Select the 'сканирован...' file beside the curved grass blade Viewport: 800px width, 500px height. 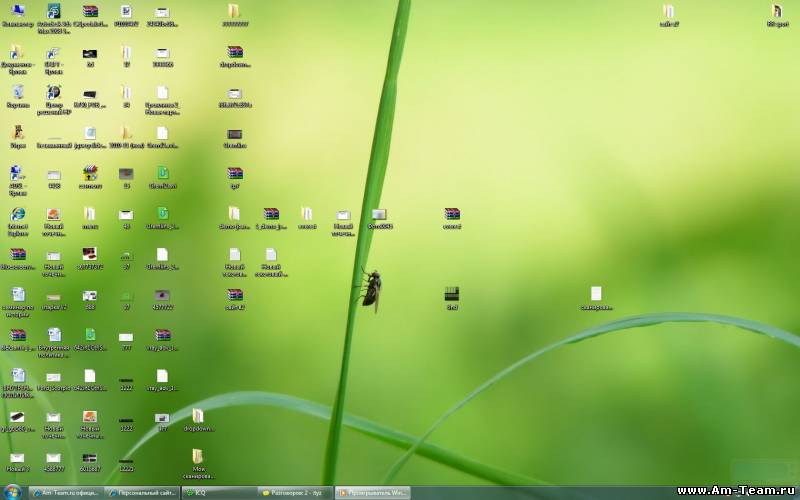click(x=596, y=298)
